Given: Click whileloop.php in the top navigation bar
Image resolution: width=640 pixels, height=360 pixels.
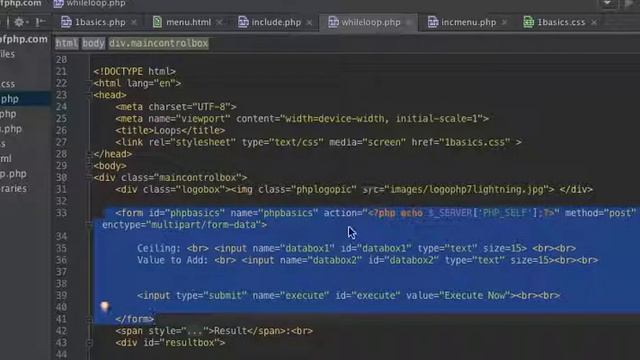Looking at the screenshot, I should [96, 3].
